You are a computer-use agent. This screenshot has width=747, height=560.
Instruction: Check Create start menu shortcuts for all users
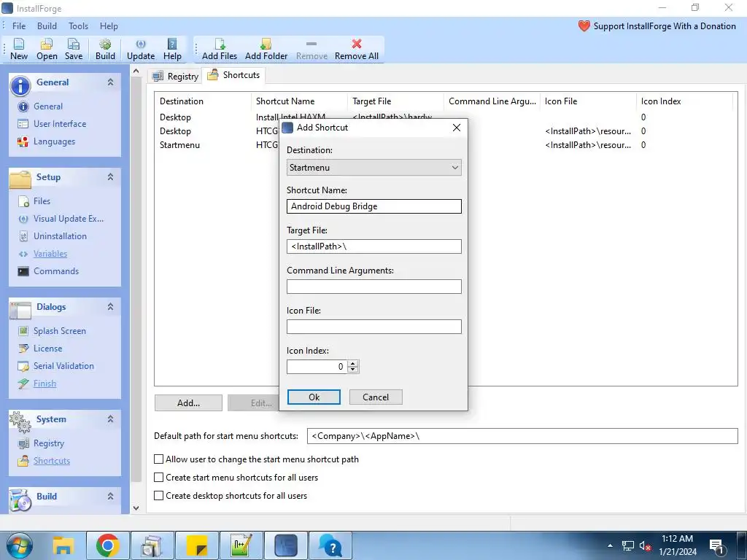tap(158, 477)
